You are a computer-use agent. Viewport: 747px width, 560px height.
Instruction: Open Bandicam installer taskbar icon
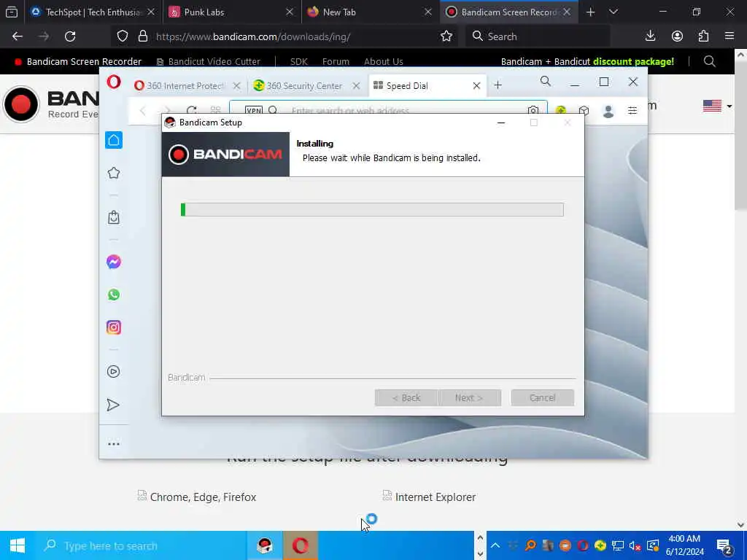pyautogui.click(x=264, y=545)
